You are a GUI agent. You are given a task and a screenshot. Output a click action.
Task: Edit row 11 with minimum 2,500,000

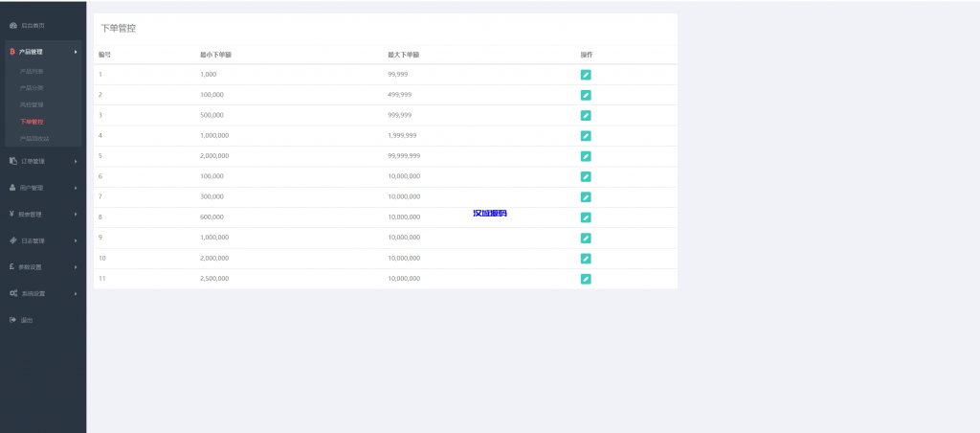(586, 279)
